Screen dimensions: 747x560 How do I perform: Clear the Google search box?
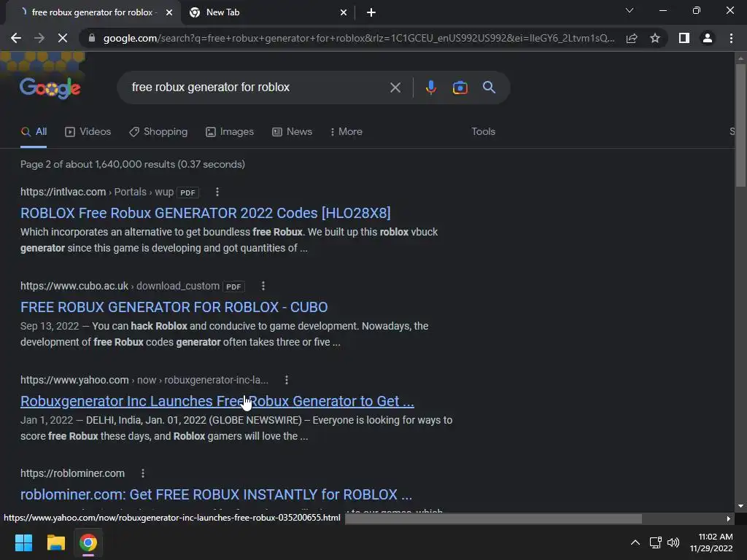395,87
